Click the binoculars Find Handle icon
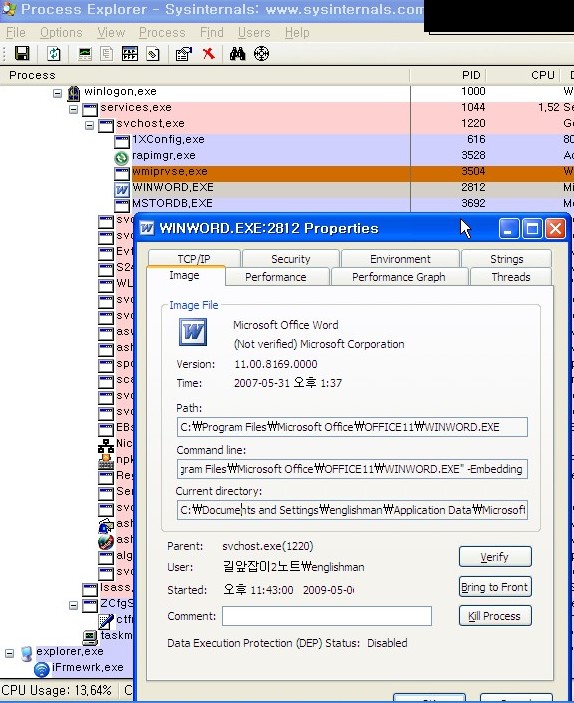574x703 pixels. coord(237,54)
